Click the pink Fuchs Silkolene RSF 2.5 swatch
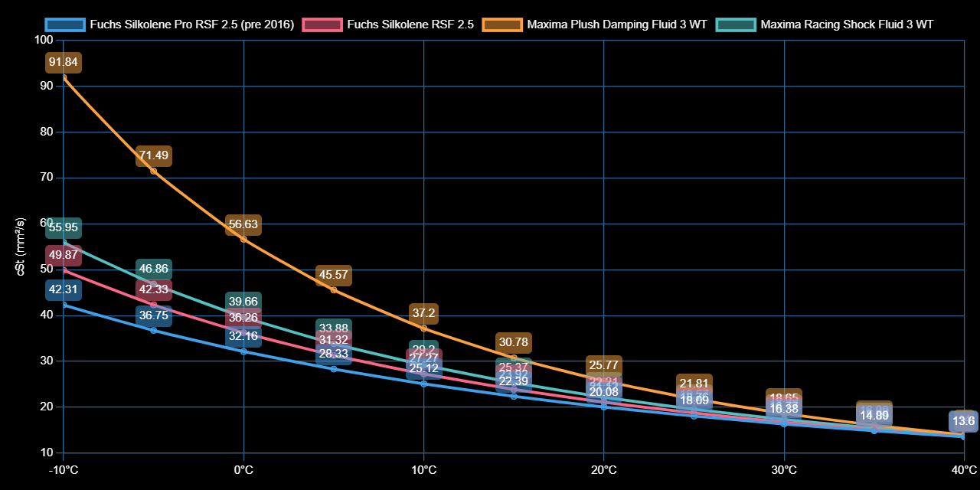This screenshot has height=490, width=980. [322, 24]
